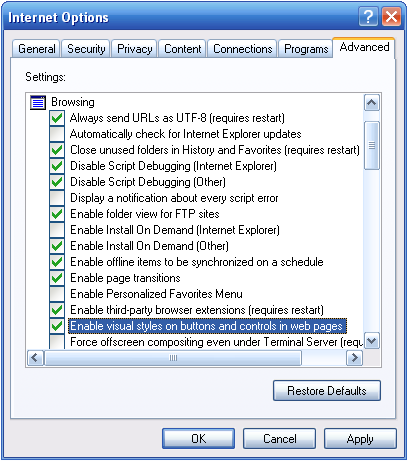Viewport: 408px width, 461px height.
Task: Check Display a notification about every script error
Action: [x=57, y=198]
